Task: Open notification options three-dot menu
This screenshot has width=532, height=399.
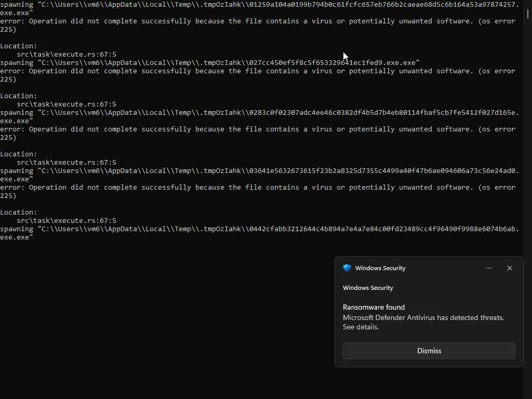Action: 488,268
